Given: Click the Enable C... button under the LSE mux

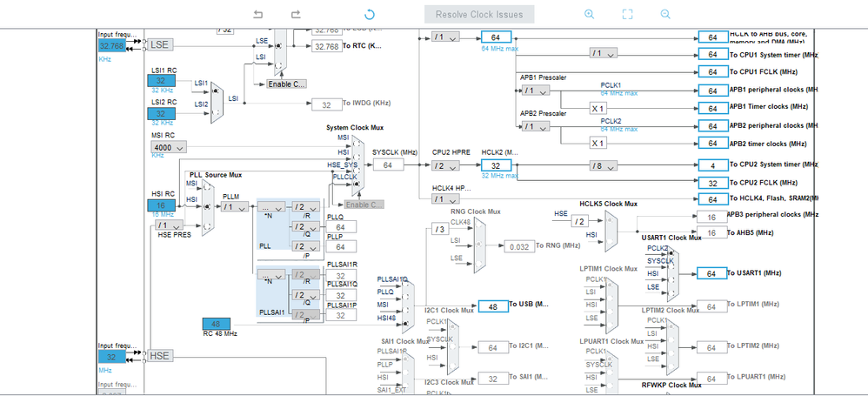Looking at the screenshot, I should pos(287,84).
